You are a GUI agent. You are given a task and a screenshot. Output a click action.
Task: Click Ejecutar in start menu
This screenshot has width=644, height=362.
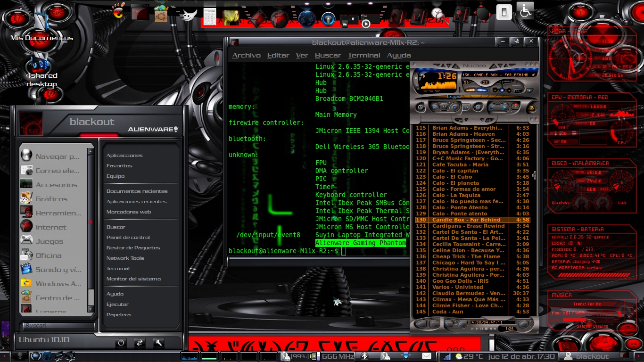point(117,304)
